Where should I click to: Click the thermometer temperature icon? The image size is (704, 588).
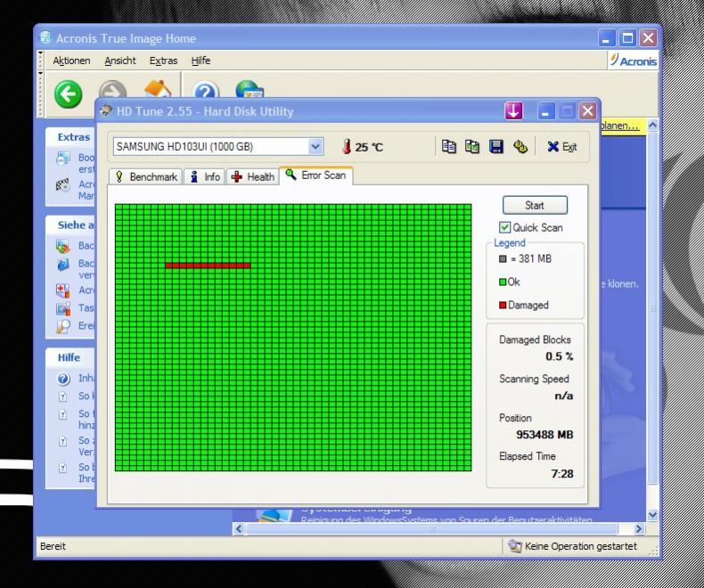(x=346, y=147)
